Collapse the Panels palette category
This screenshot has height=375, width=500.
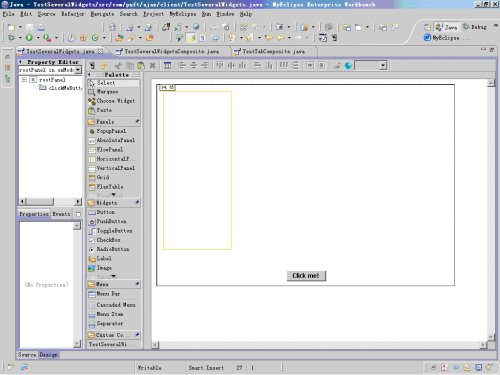pyautogui.click(x=113, y=122)
